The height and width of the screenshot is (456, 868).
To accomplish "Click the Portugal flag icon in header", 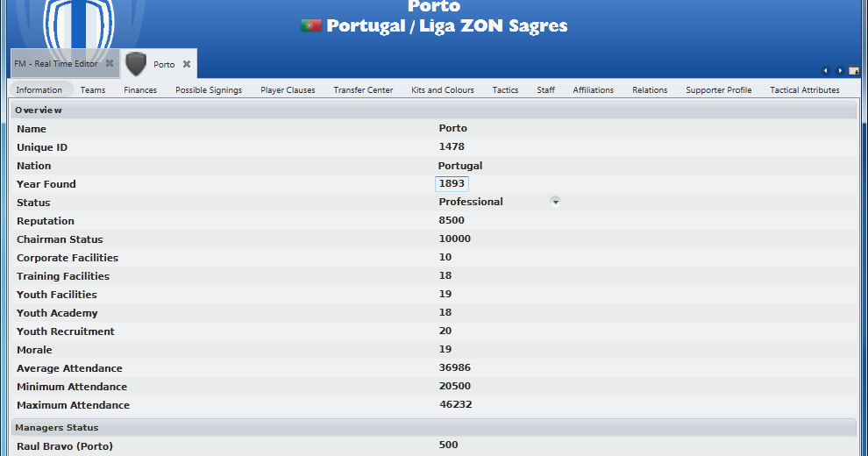I will tap(311, 25).
